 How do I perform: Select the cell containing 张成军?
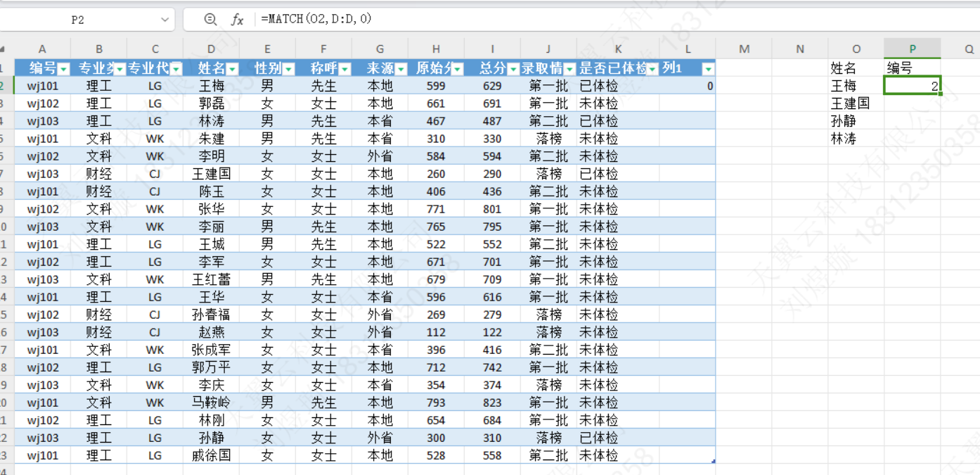(x=211, y=350)
